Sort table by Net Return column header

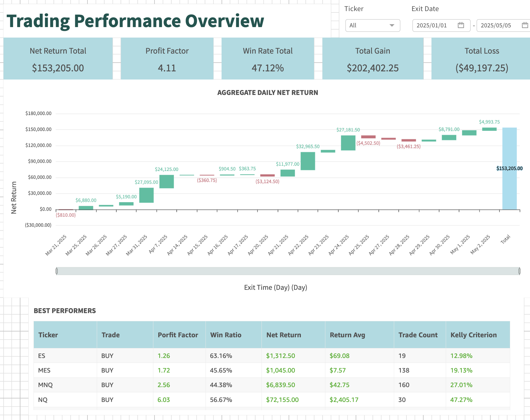[x=283, y=335]
